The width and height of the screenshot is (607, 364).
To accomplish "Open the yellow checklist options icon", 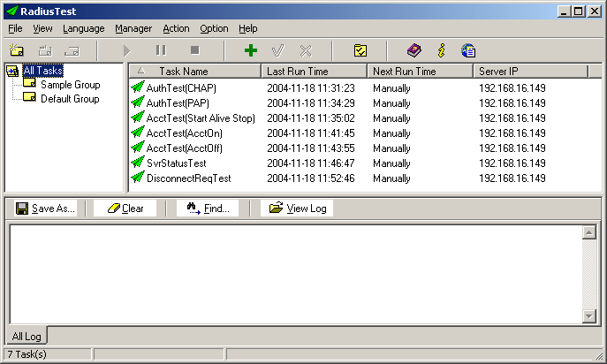I will 360,50.
